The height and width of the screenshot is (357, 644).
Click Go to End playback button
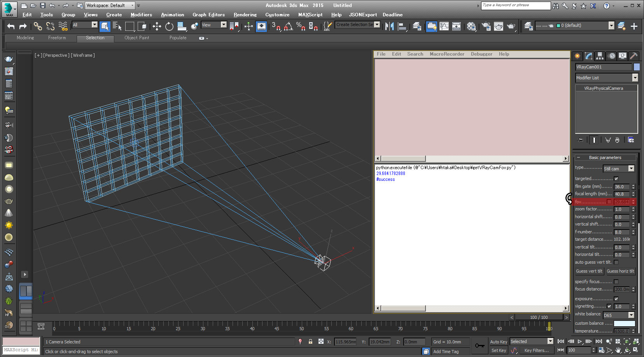(598, 341)
